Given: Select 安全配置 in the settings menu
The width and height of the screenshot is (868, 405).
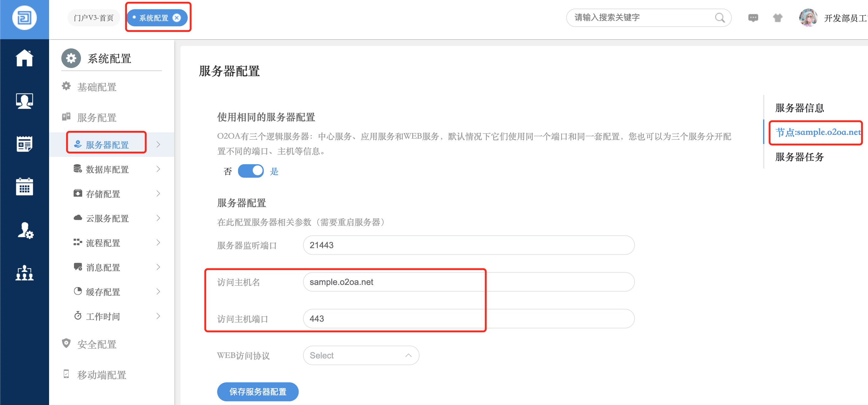Looking at the screenshot, I should (97, 344).
